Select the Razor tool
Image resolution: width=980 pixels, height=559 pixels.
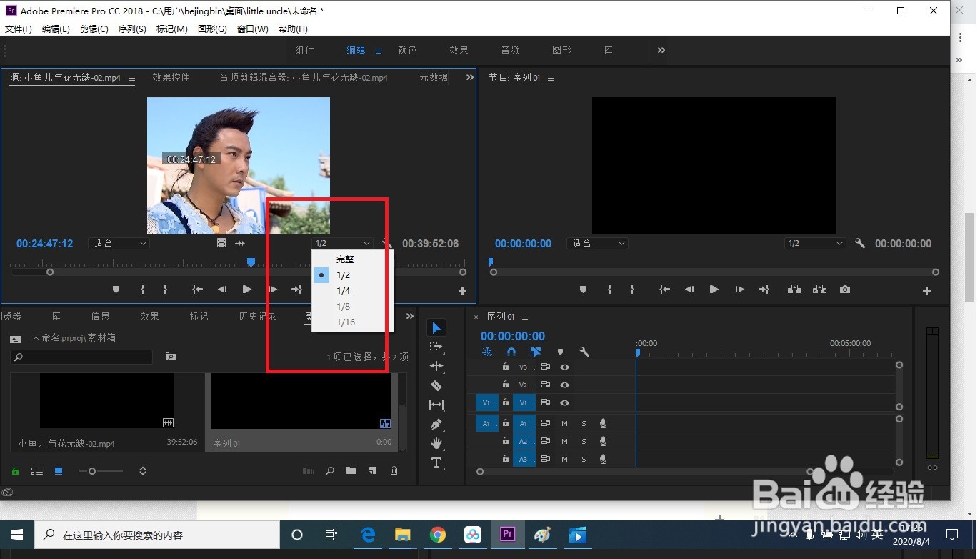436,385
